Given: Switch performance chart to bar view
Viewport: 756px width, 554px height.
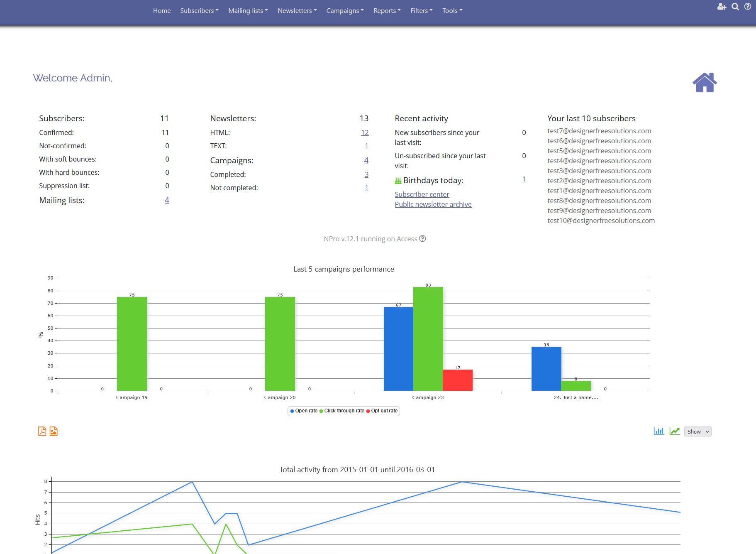Looking at the screenshot, I should click(658, 431).
